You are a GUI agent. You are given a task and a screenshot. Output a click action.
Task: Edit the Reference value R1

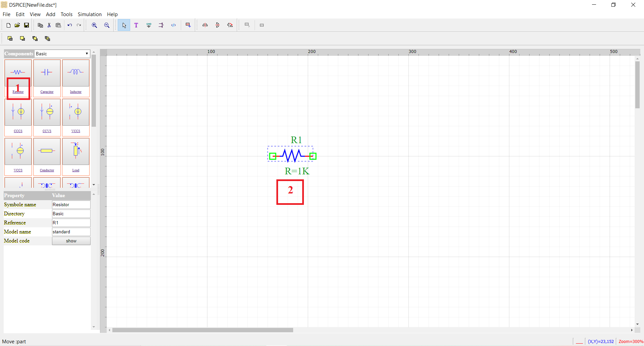pyautogui.click(x=71, y=223)
